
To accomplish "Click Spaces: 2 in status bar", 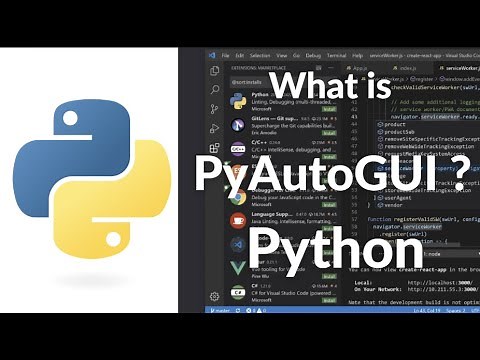I will point(455,310).
